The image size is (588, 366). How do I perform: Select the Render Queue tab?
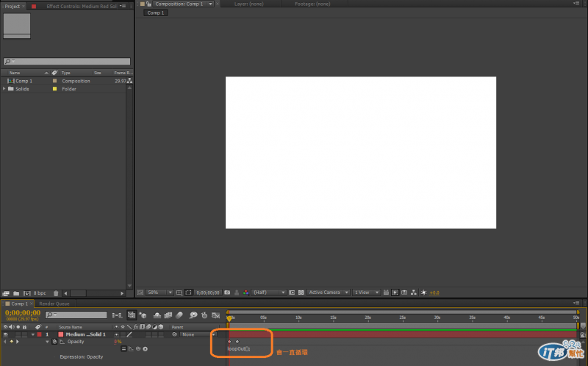54,304
